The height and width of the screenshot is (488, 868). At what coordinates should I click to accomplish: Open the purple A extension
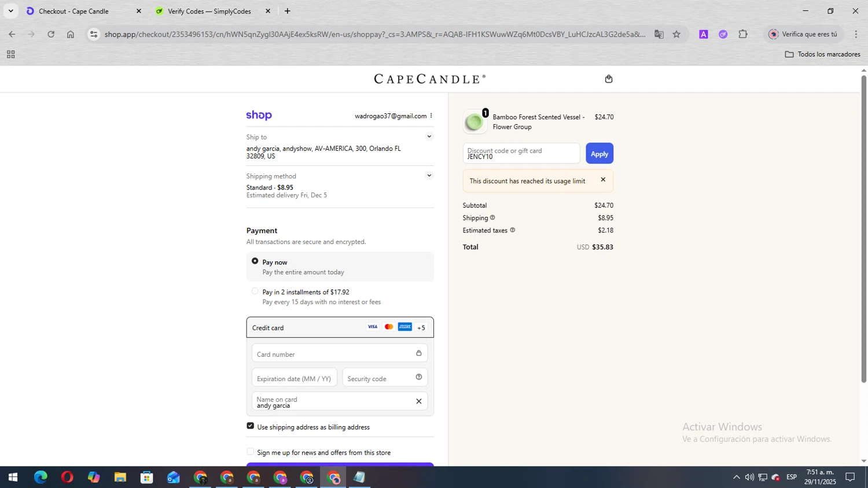704,34
